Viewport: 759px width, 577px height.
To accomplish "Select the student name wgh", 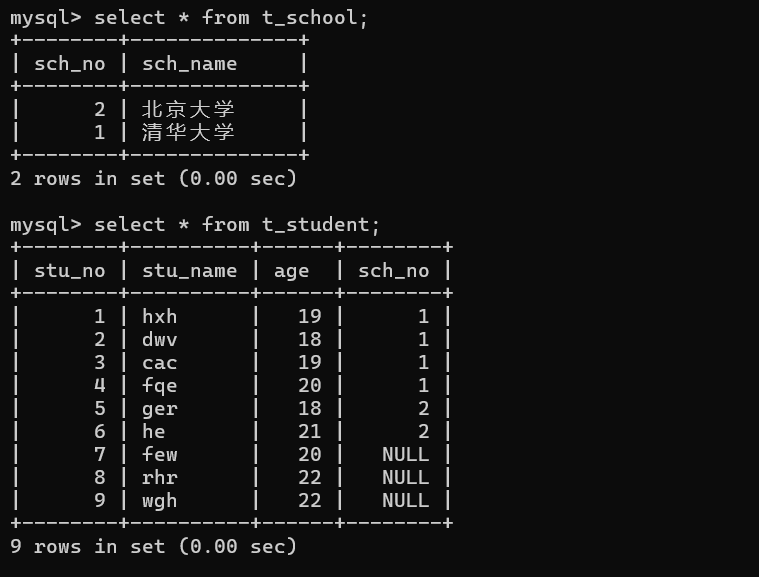I will [x=159, y=501].
